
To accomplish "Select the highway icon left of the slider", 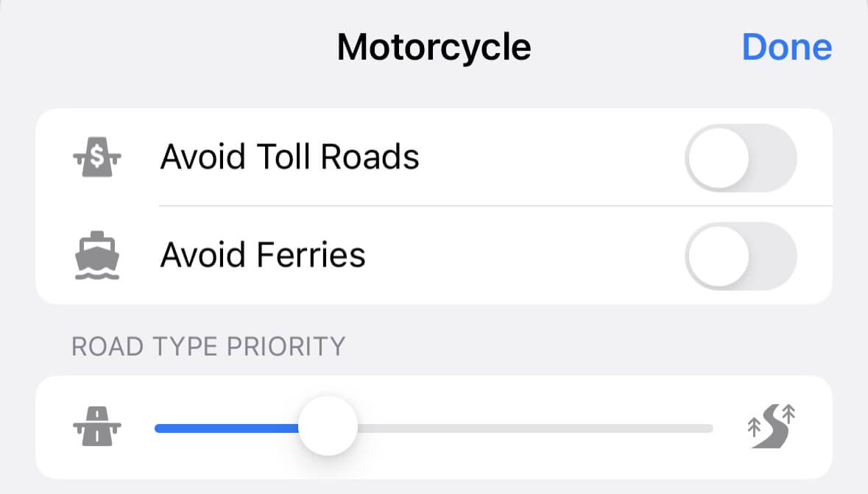I will coord(96,427).
